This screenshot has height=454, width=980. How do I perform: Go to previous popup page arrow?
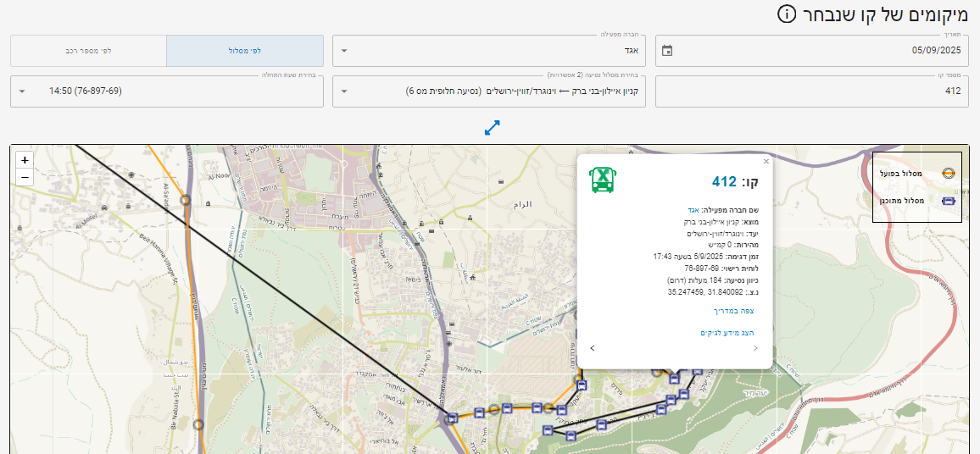592,348
